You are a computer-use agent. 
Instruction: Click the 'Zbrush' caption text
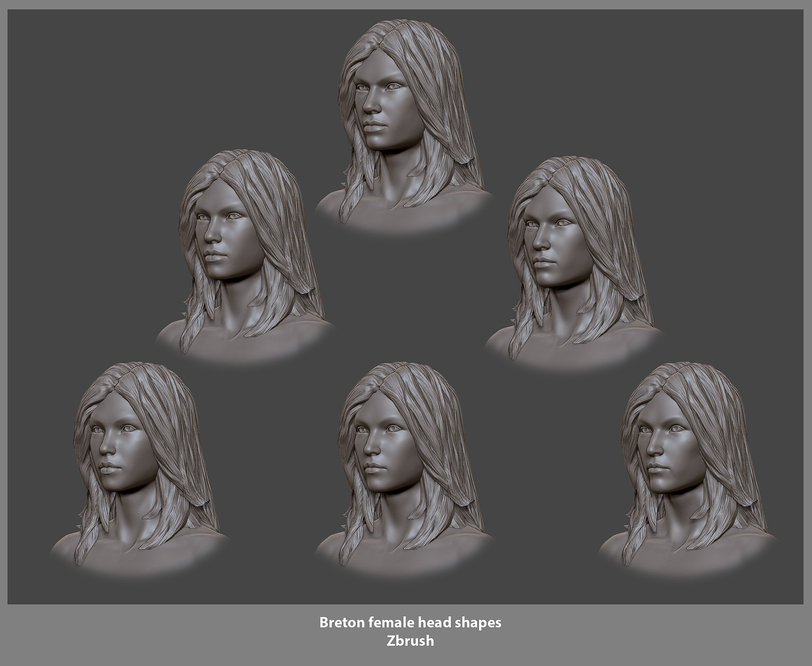pyautogui.click(x=410, y=641)
